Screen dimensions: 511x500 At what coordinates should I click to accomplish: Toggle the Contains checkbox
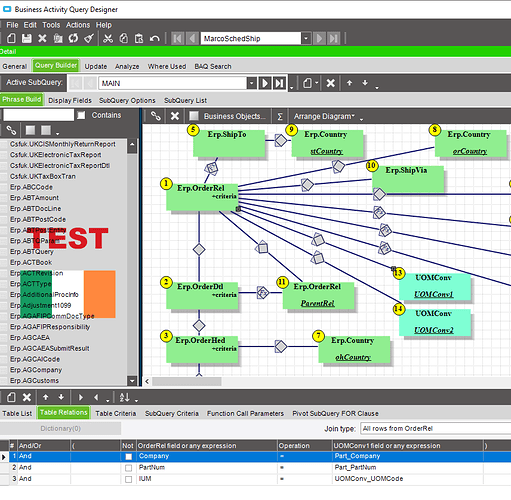[x=81, y=115]
